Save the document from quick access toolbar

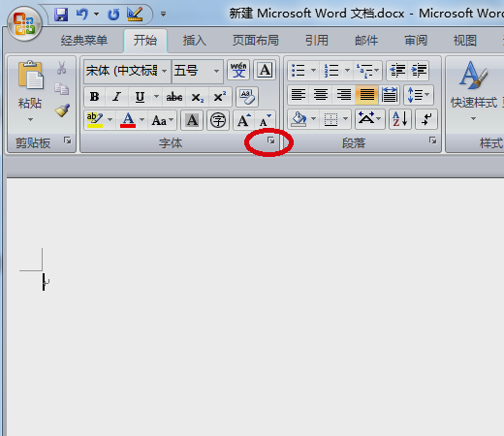[x=61, y=15]
